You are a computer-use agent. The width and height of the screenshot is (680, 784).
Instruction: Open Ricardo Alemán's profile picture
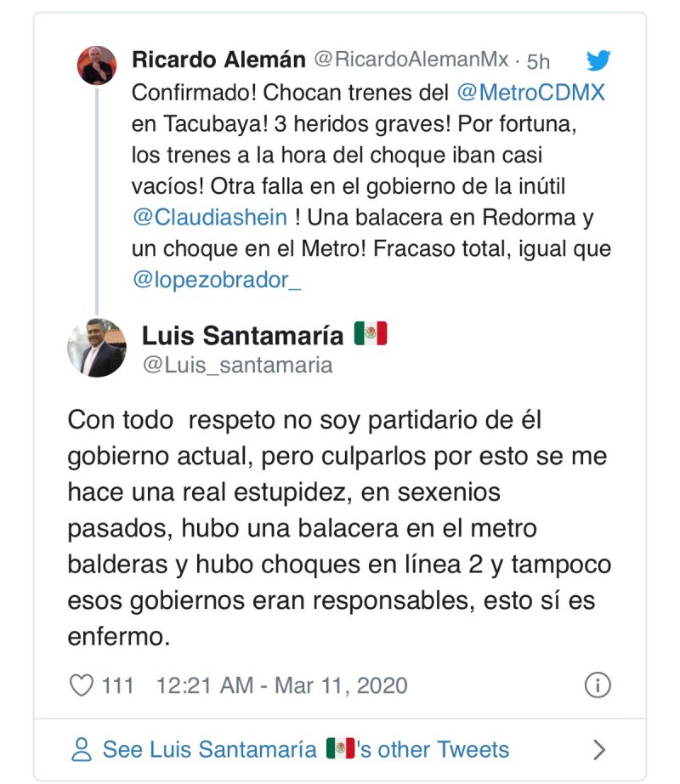tap(96, 65)
